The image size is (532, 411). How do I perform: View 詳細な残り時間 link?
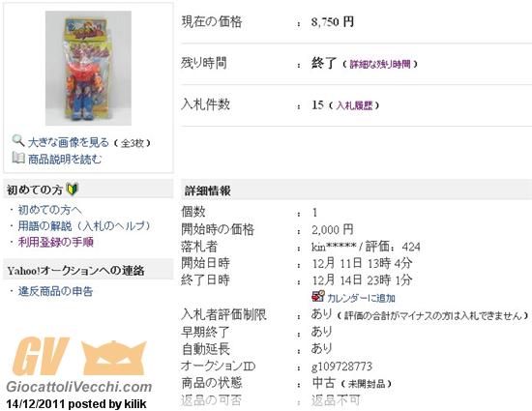coord(380,64)
